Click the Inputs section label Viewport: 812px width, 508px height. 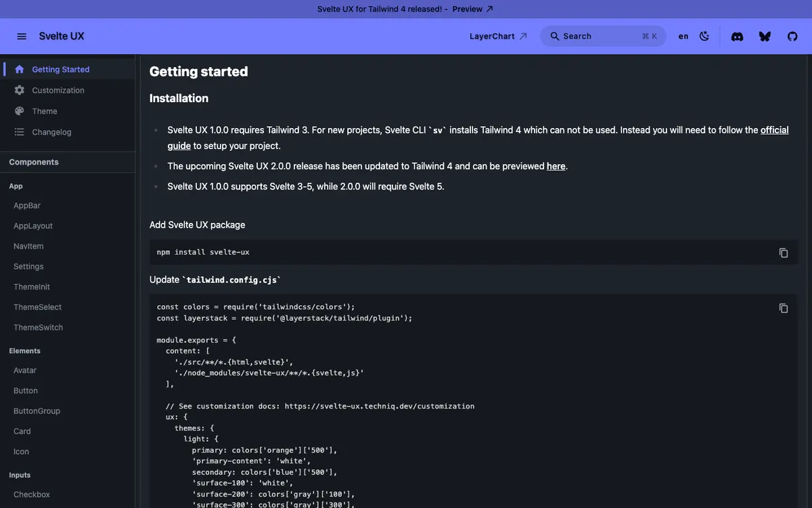20,475
